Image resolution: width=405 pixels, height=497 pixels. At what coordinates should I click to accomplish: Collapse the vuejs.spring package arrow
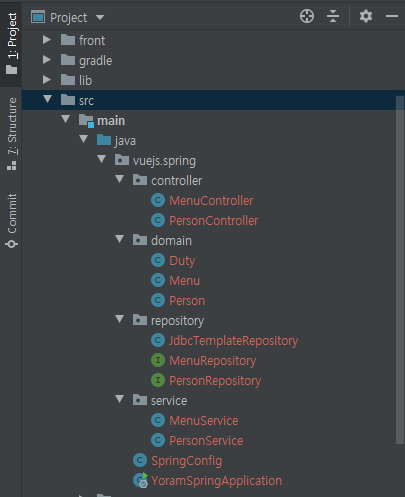(102, 159)
